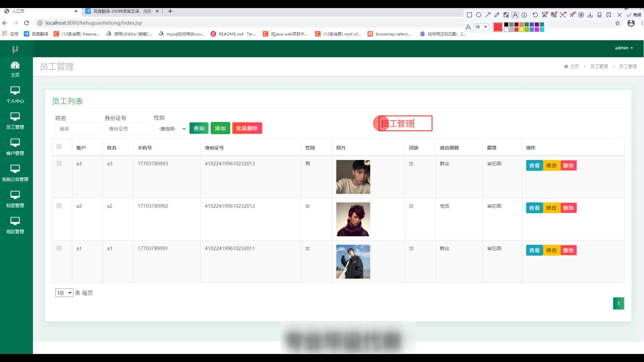The height and width of the screenshot is (362, 644).
Task: Open the Chrome profile avatar
Action: click(x=631, y=23)
